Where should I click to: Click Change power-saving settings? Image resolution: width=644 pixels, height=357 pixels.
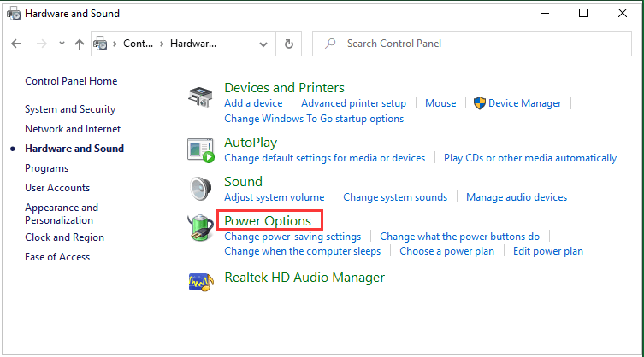click(x=292, y=237)
